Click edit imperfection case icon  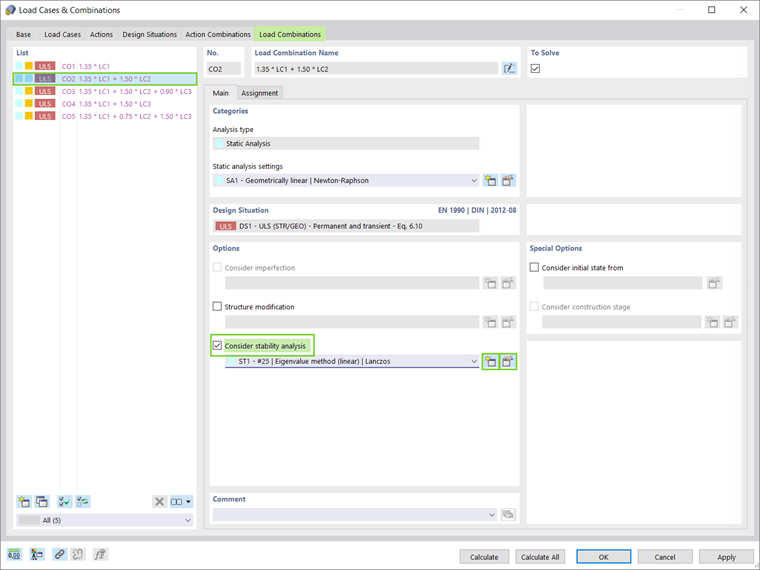point(507,283)
